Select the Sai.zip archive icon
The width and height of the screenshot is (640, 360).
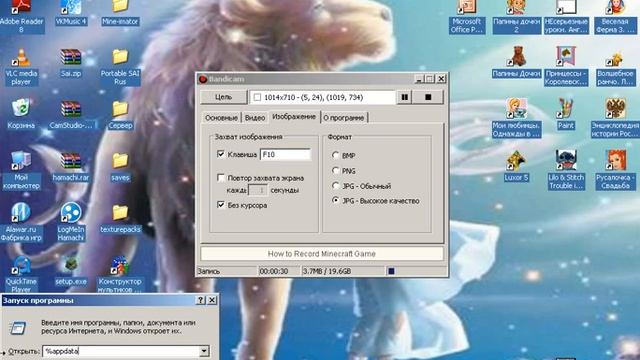point(71,58)
